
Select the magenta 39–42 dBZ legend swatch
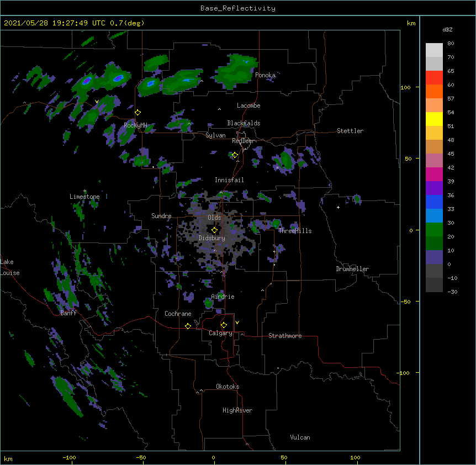[x=434, y=174]
